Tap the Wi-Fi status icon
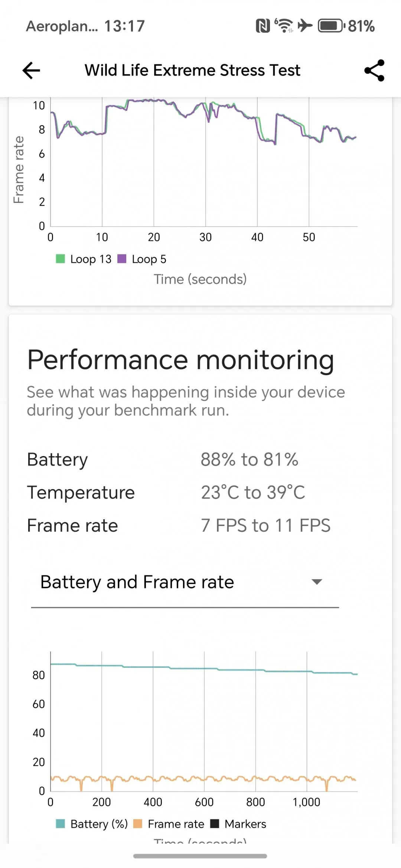401x868 pixels. point(284,26)
